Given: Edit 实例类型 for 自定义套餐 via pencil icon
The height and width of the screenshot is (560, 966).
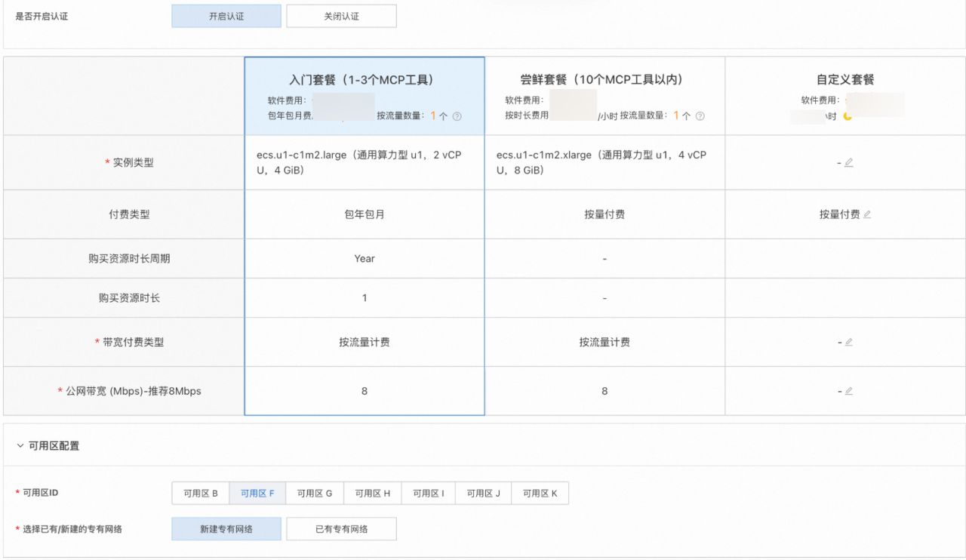Looking at the screenshot, I should click(849, 162).
